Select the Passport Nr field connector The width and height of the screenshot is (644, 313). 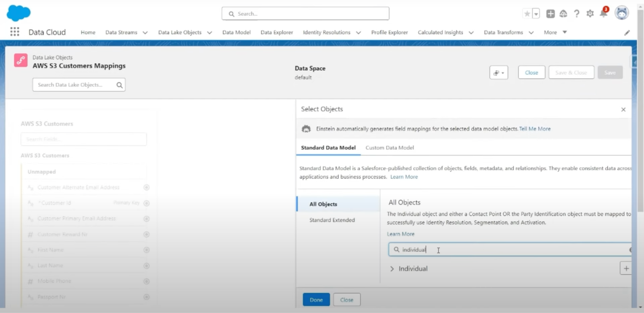pos(147,297)
